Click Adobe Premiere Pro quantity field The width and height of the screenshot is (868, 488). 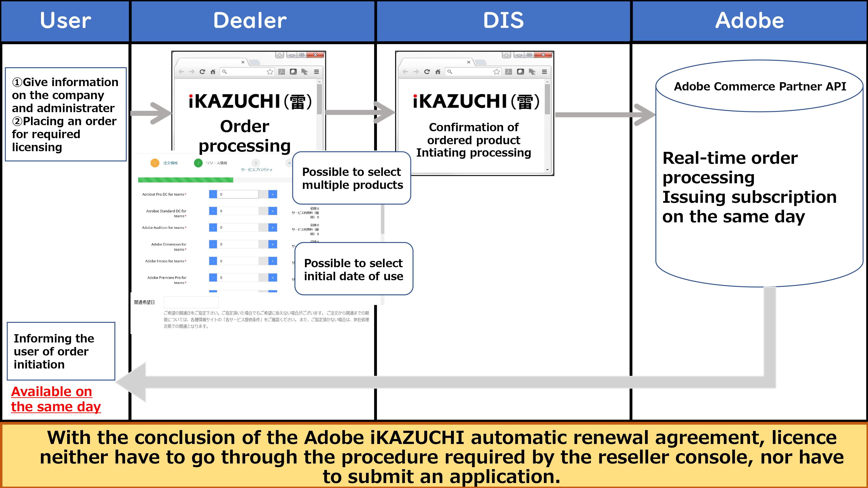pos(238,278)
